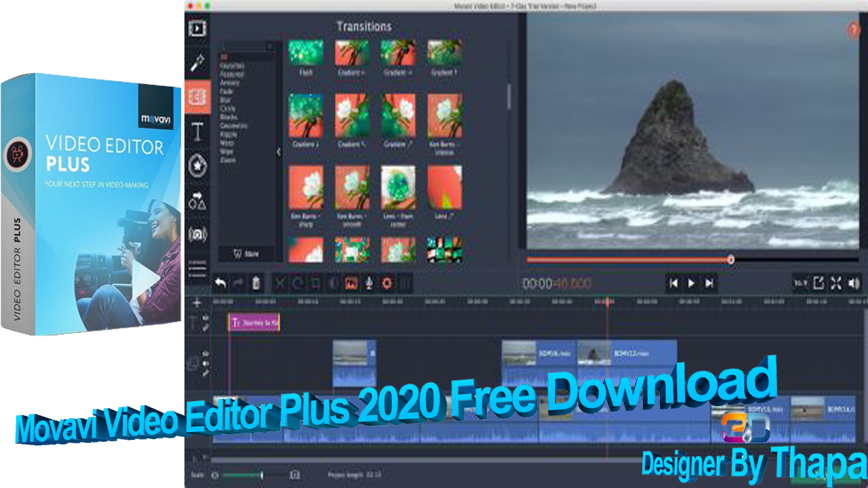Open the Titles T icon tab

pyautogui.click(x=197, y=131)
